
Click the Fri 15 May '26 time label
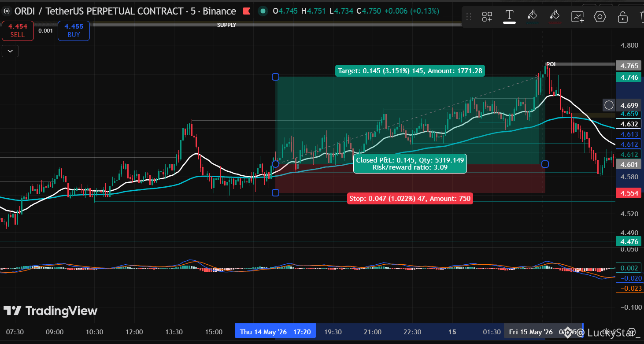tap(543, 332)
